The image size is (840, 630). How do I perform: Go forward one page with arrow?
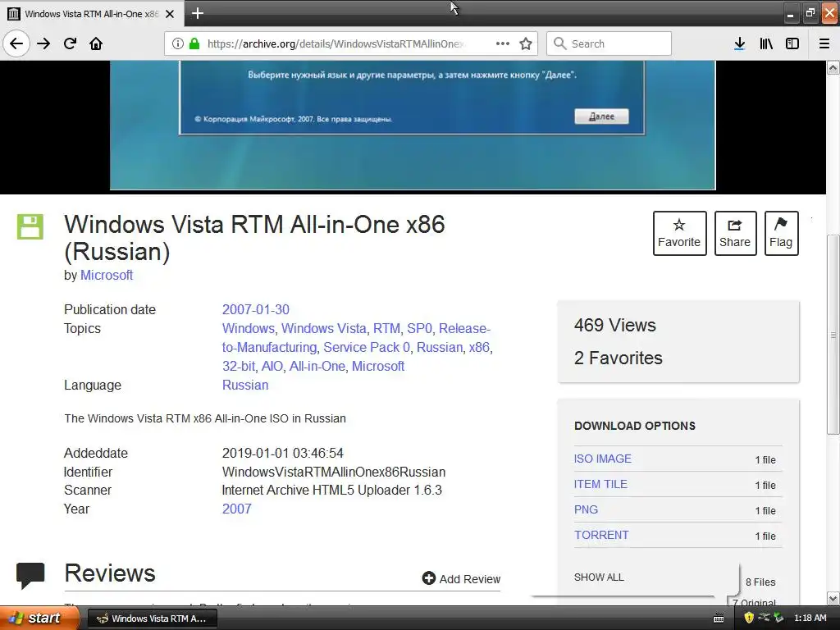(43, 43)
